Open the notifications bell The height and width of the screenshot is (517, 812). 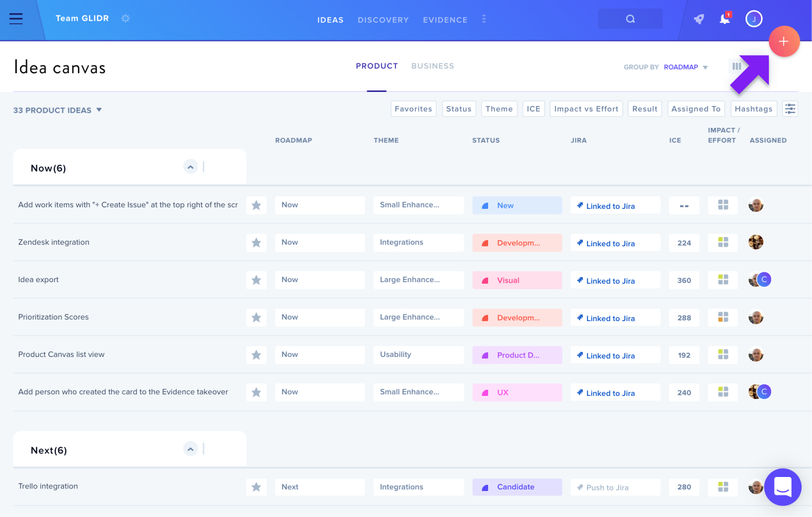tap(725, 19)
